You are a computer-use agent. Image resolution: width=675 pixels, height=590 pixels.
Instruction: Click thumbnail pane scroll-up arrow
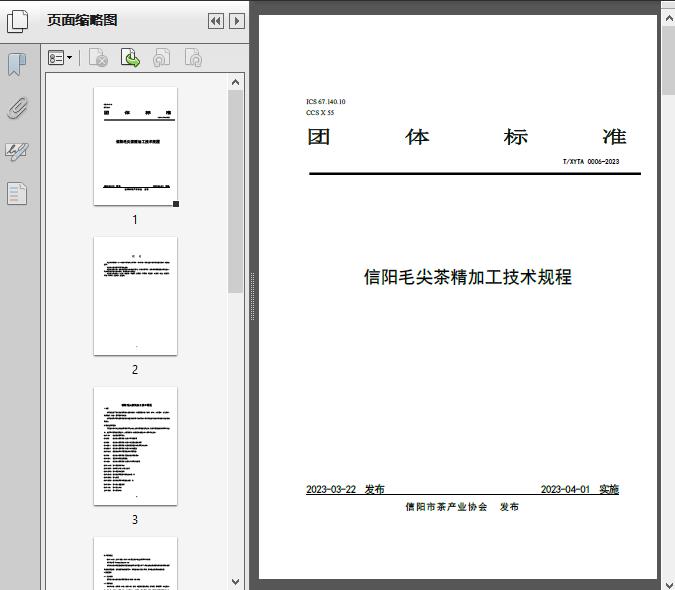235,82
